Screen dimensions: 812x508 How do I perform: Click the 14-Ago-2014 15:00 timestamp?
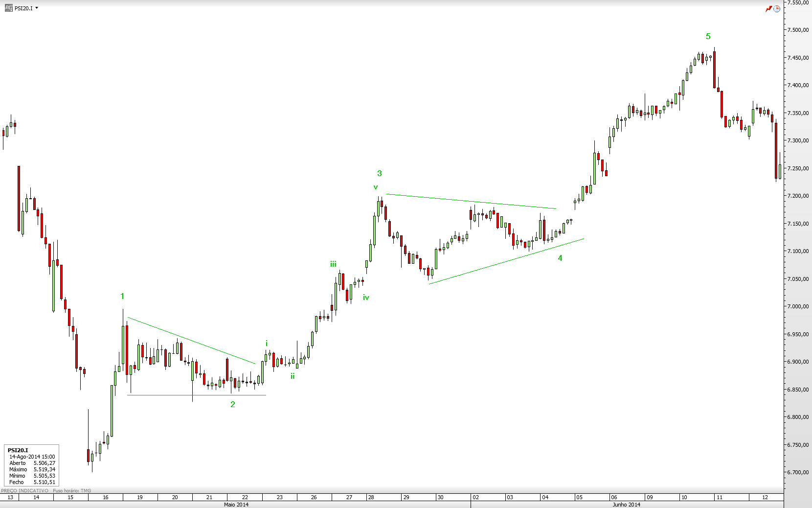32,457
